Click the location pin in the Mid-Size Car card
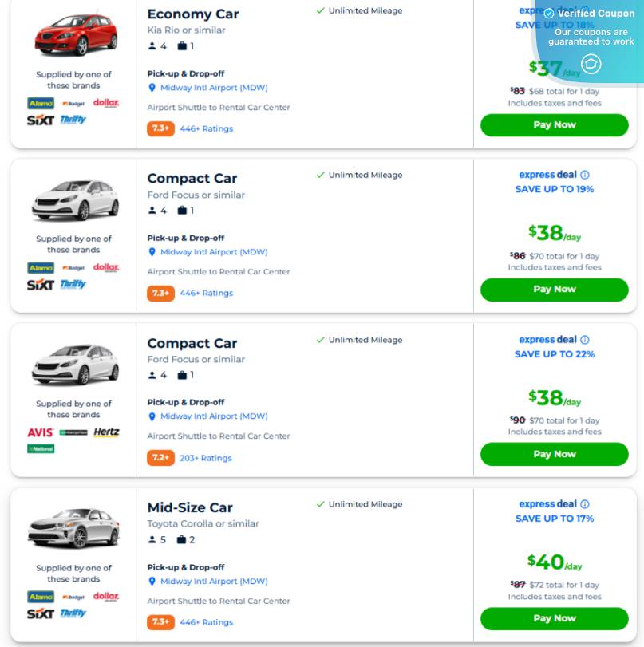Screen dimensions: 644x647 pos(152,582)
